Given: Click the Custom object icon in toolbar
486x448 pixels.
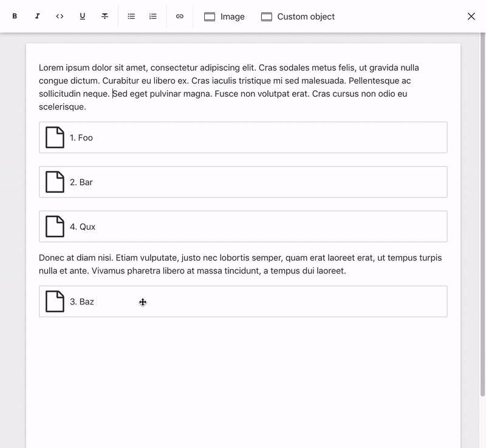Looking at the screenshot, I should (x=267, y=16).
